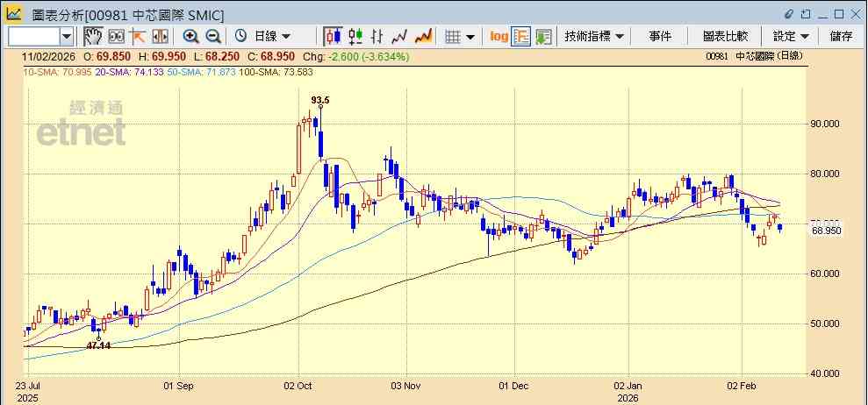Click the H: 69.950 high price value
This screenshot has height=405, width=868.
point(162,56)
